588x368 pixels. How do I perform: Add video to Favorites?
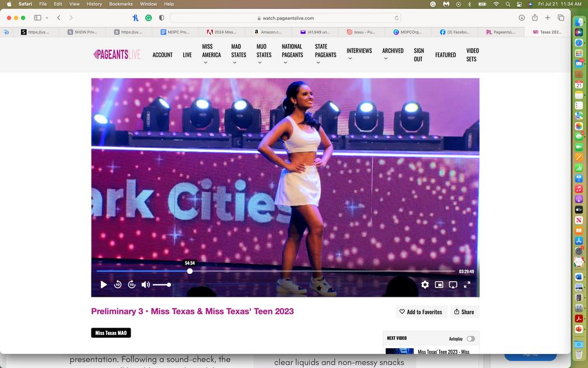(x=421, y=312)
